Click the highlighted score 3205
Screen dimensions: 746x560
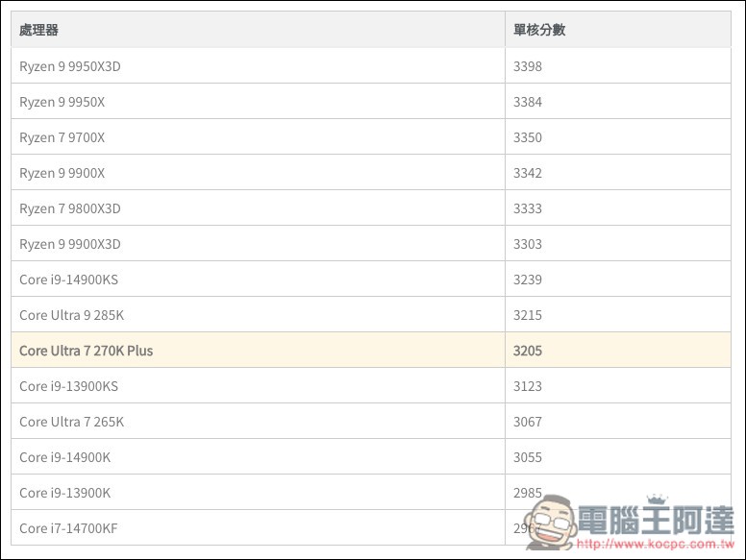coord(528,351)
